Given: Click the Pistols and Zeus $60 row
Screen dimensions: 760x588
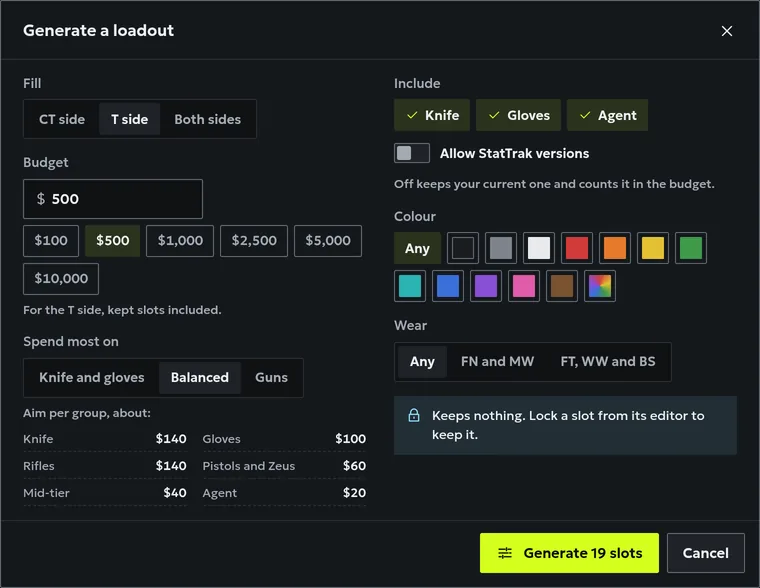Looking at the screenshot, I should (284, 466).
